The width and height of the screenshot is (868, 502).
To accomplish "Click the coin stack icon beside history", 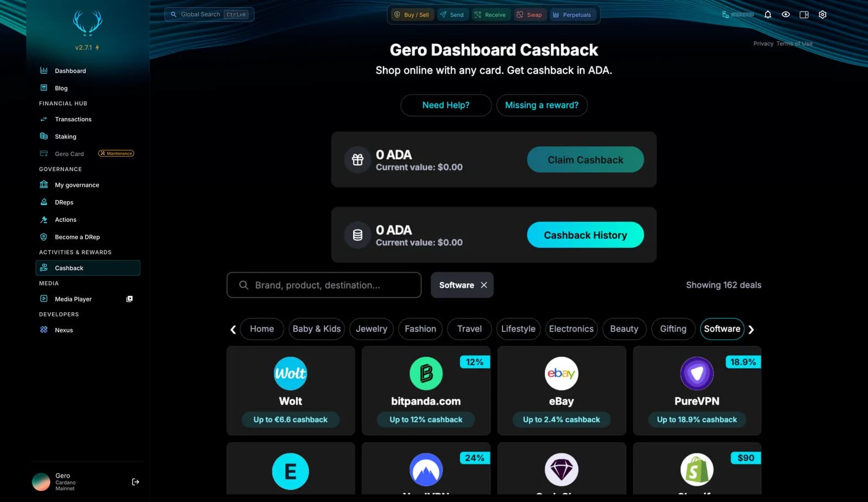I will [x=358, y=235].
